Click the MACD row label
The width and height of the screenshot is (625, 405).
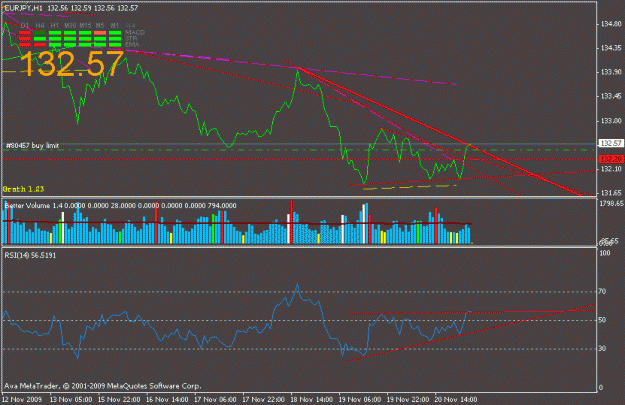click(135, 32)
